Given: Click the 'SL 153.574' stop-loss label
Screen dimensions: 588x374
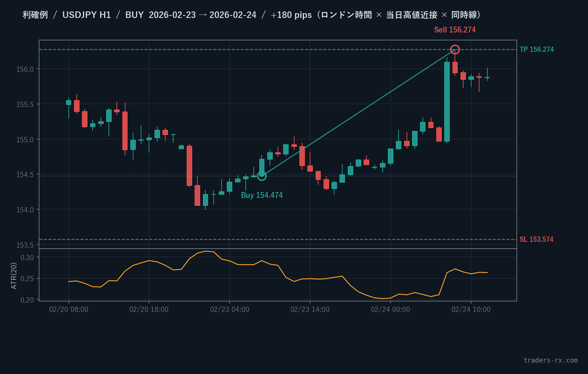Looking at the screenshot, I should 536,239.
